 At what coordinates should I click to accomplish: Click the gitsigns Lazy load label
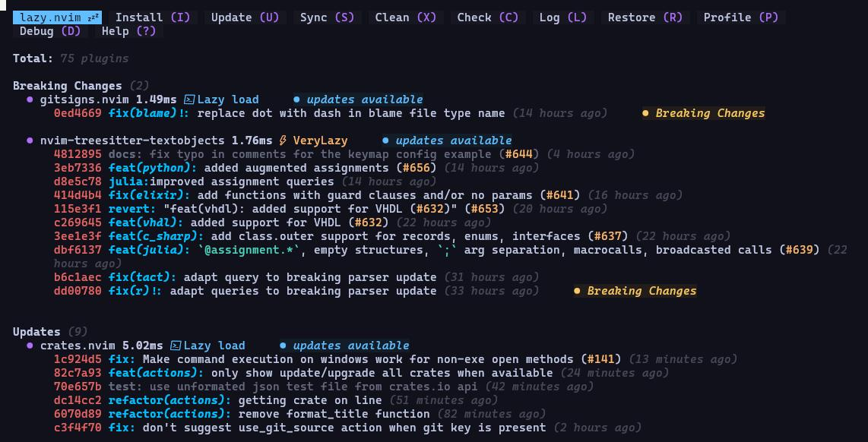click(228, 99)
